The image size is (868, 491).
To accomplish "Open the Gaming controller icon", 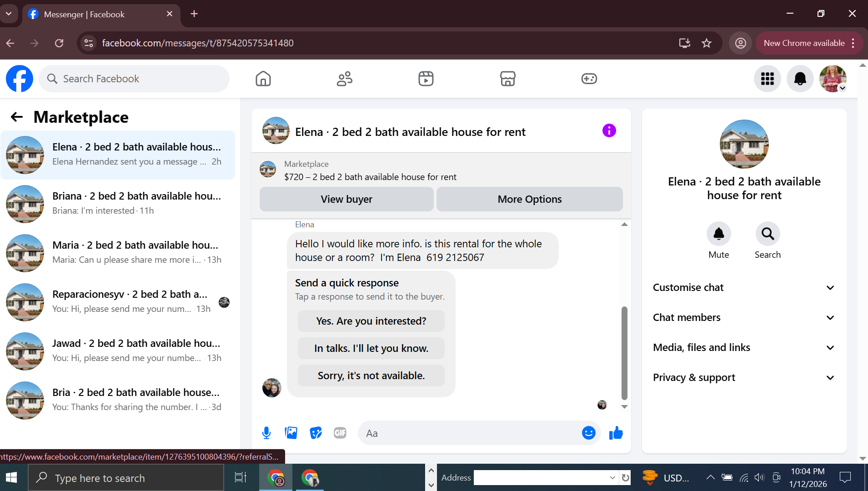I will [x=589, y=79].
